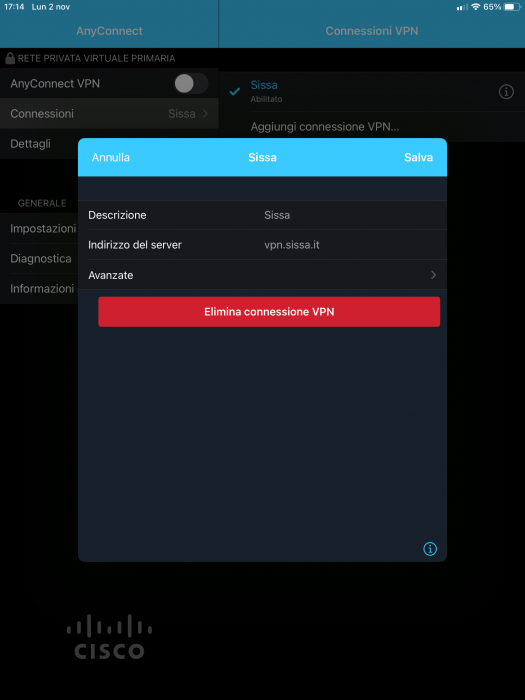
Task: Open the Avanzate settings row
Action: pos(262,275)
